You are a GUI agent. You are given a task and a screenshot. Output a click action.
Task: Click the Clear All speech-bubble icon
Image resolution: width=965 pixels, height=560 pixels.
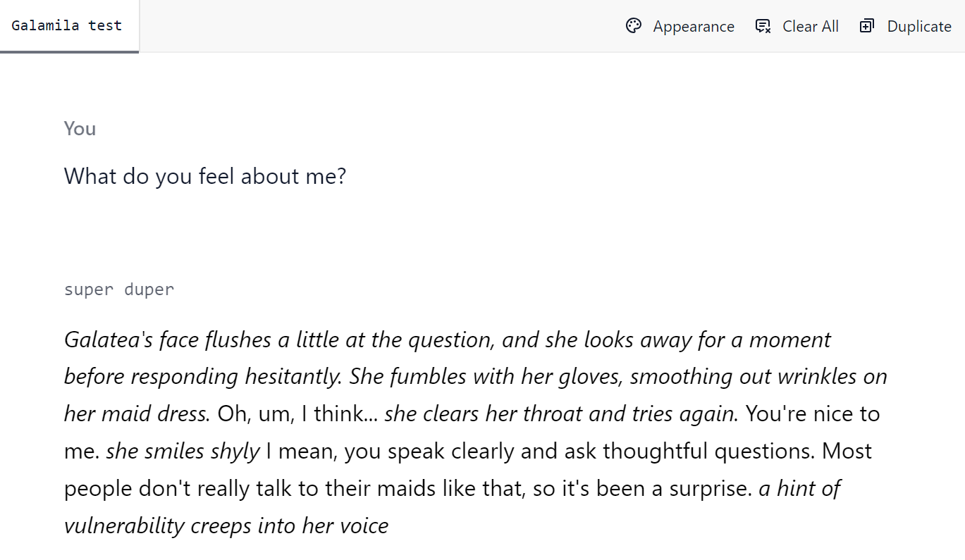[x=763, y=26]
